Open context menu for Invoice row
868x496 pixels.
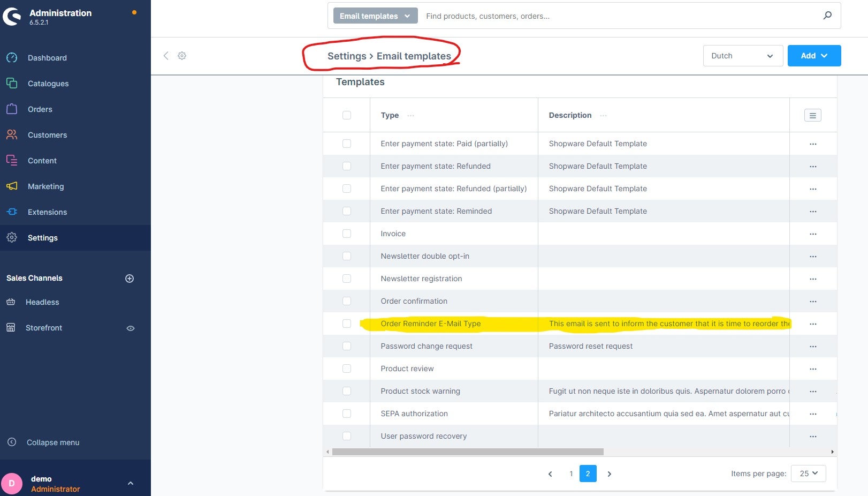tap(813, 234)
